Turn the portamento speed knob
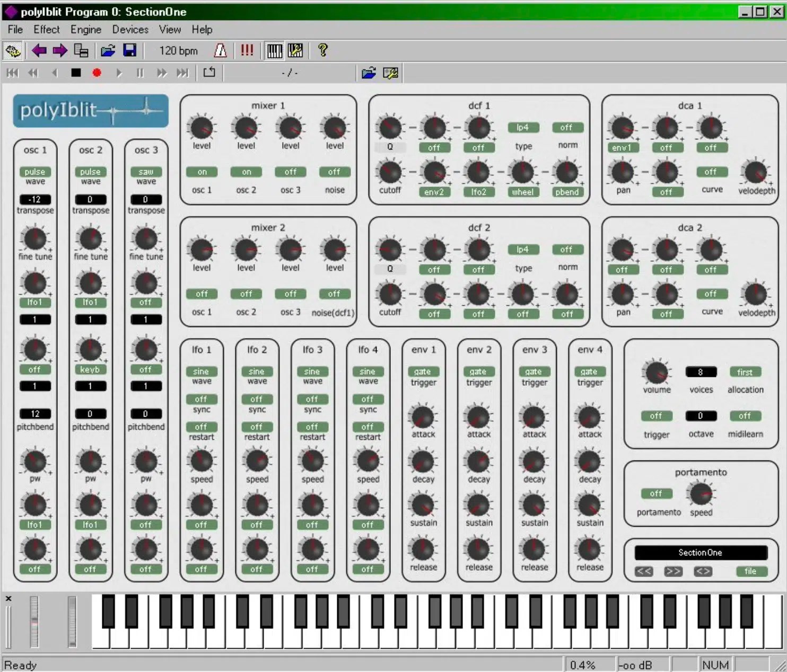This screenshot has width=787, height=672. pyautogui.click(x=701, y=494)
